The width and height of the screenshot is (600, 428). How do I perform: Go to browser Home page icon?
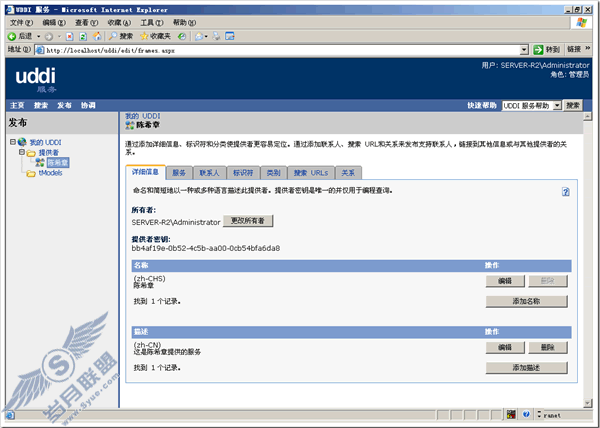pyautogui.click(x=97, y=36)
